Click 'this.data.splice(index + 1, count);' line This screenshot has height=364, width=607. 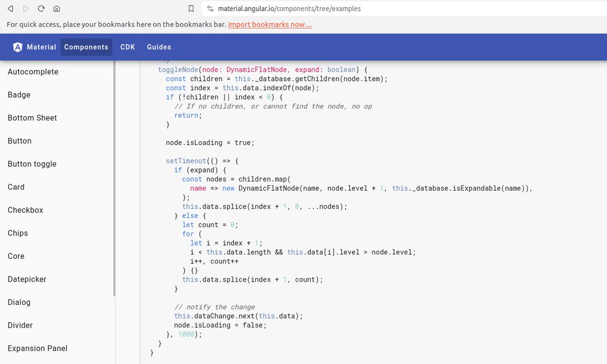[x=252, y=279]
